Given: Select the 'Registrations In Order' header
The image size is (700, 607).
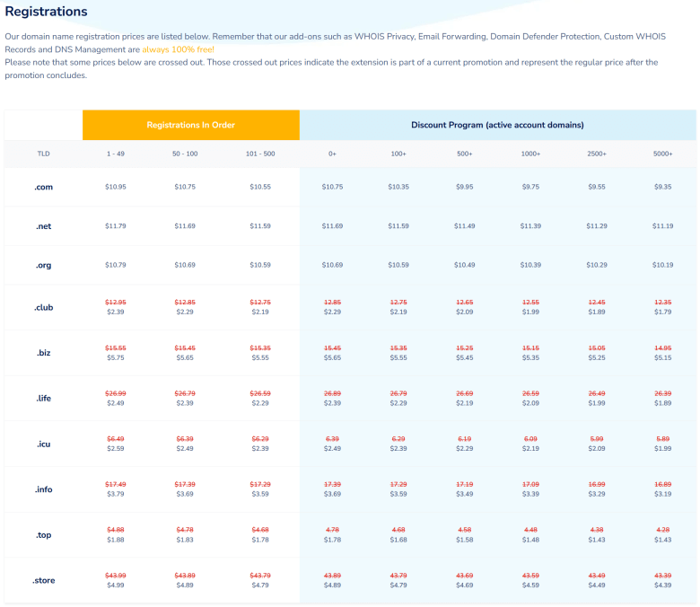Looking at the screenshot, I should coord(191,125).
